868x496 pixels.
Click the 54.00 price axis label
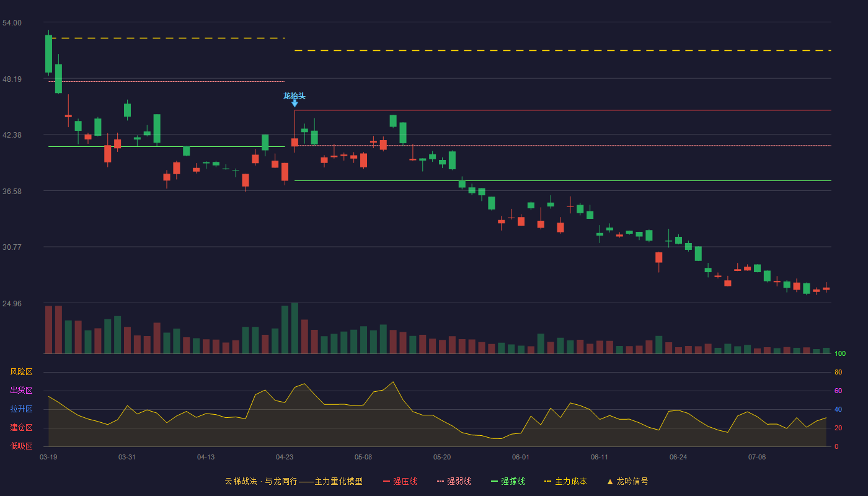(12, 23)
